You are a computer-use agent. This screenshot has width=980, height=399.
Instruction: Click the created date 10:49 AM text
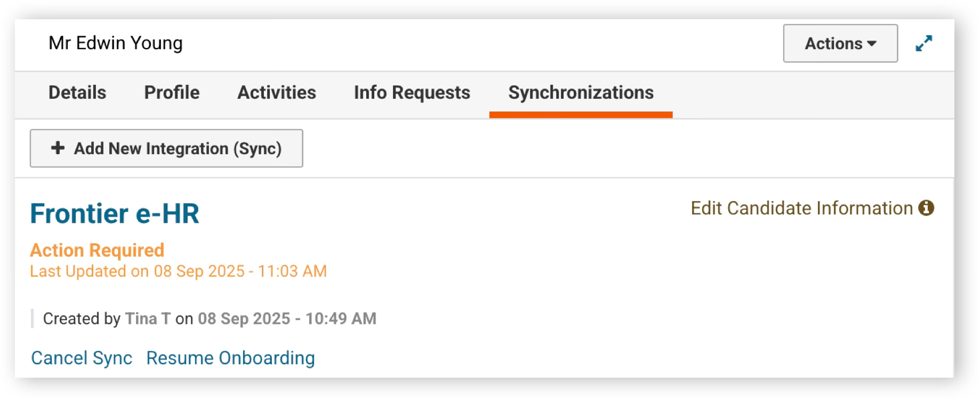[x=341, y=318]
